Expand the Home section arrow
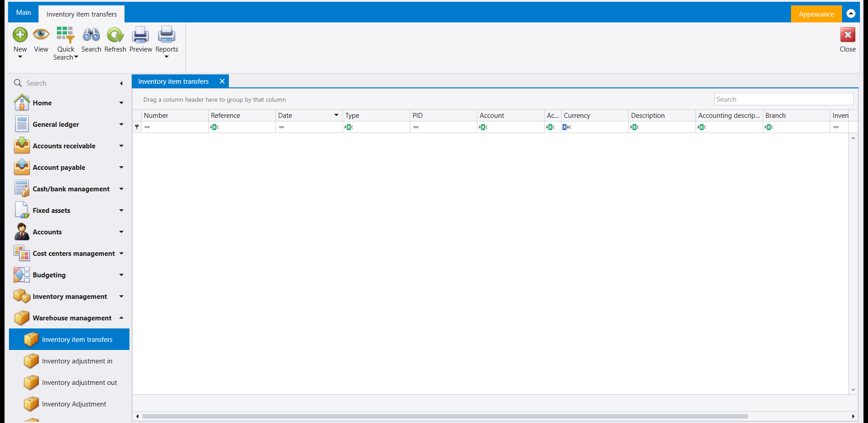 [x=121, y=103]
